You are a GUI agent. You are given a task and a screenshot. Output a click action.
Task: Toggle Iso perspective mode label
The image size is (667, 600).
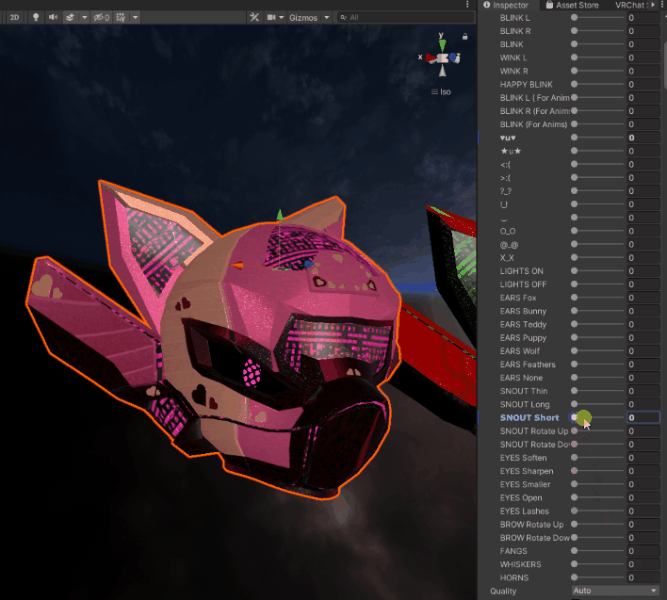coord(441,91)
